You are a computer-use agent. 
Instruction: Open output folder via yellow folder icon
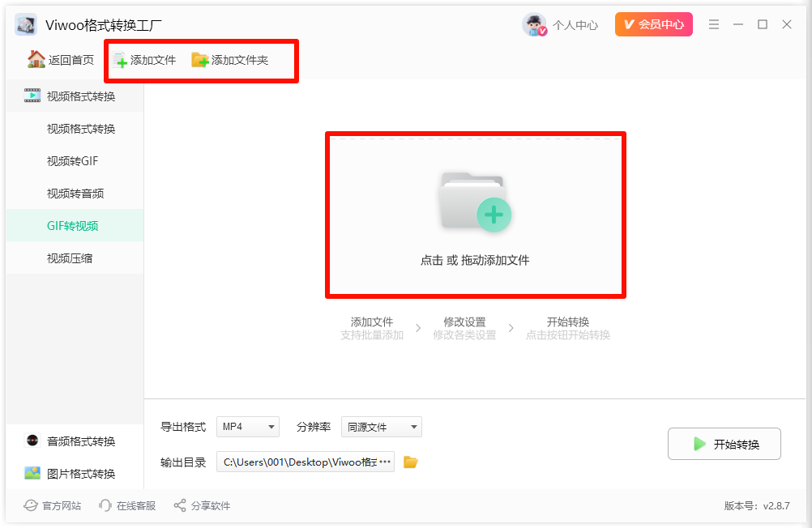click(411, 462)
